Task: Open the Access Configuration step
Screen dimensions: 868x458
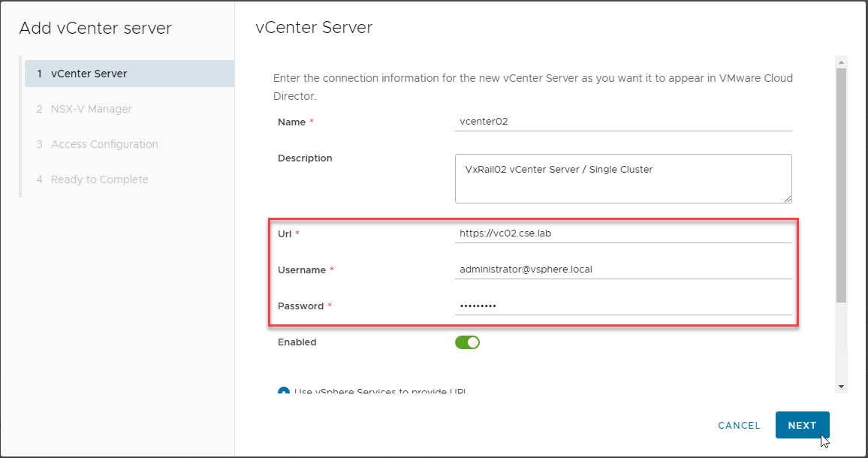Action: click(104, 144)
